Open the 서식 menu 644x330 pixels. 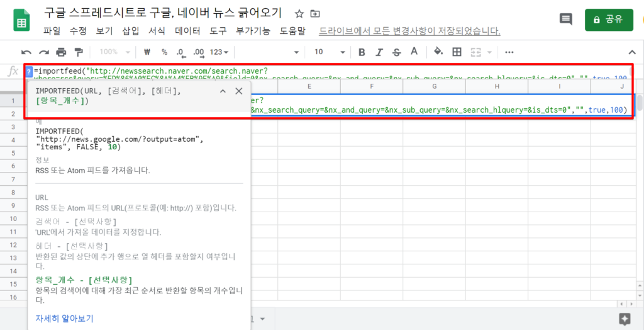point(157,31)
